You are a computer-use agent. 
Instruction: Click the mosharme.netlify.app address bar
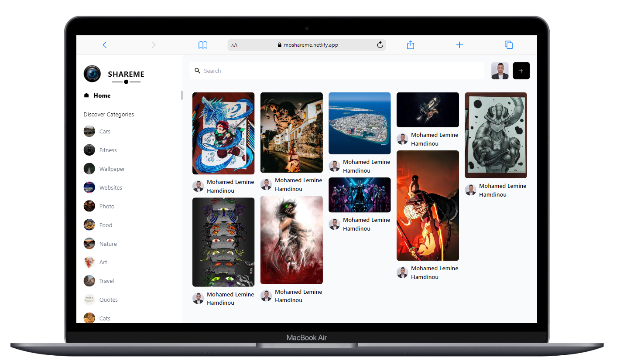click(307, 45)
